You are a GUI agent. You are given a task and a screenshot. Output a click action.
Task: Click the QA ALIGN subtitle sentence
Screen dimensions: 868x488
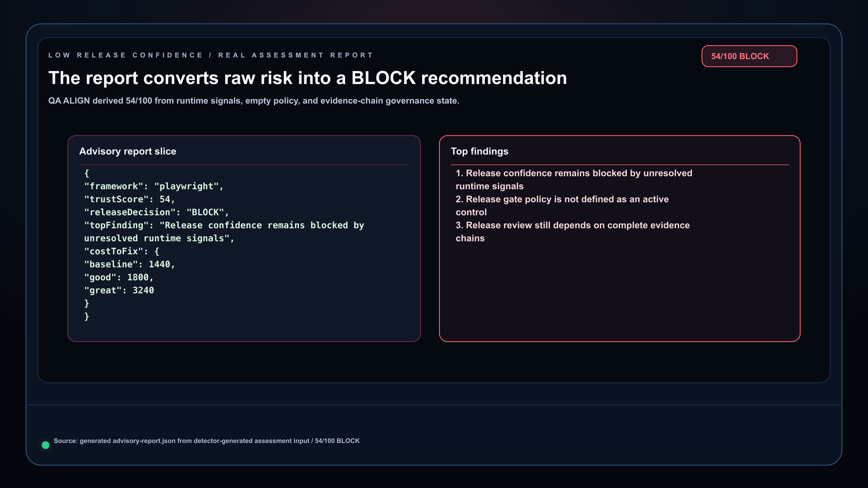point(254,101)
